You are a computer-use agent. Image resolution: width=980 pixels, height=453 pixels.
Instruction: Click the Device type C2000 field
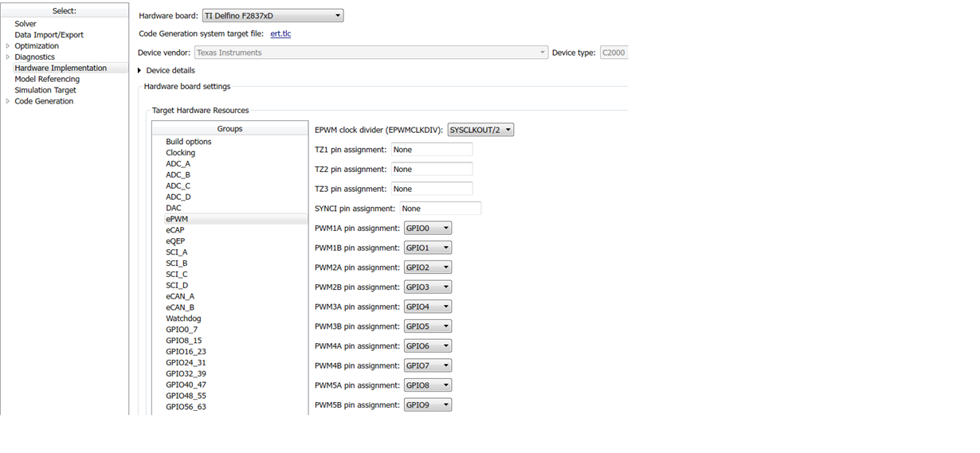(613, 53)
